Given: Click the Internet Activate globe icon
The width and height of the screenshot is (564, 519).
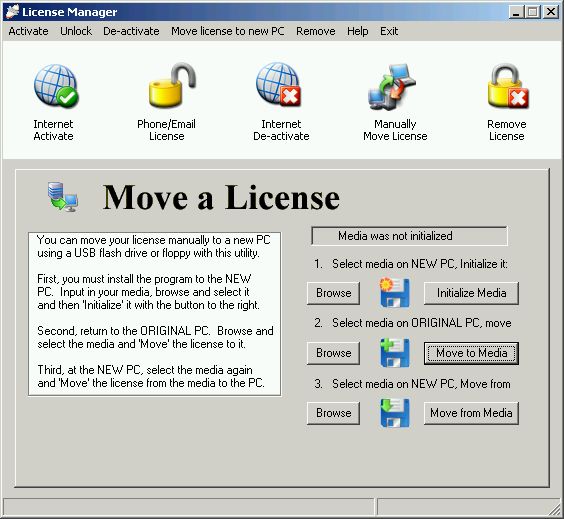Looking at the screenshot, I should click(56, 86).
